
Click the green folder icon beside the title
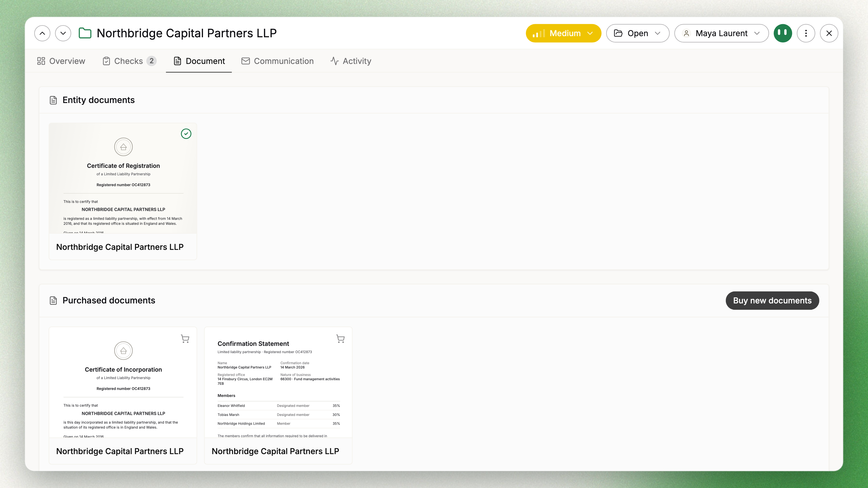[x=85, y=33]
